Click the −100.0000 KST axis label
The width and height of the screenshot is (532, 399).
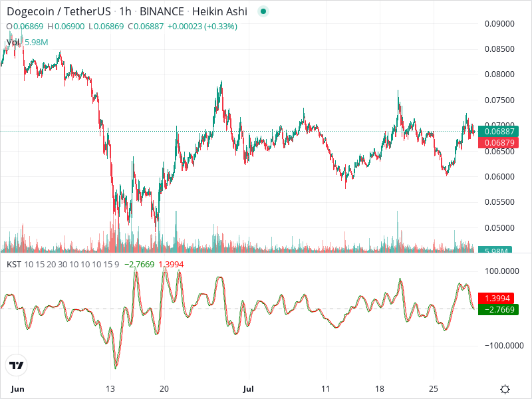click(504, 346)
